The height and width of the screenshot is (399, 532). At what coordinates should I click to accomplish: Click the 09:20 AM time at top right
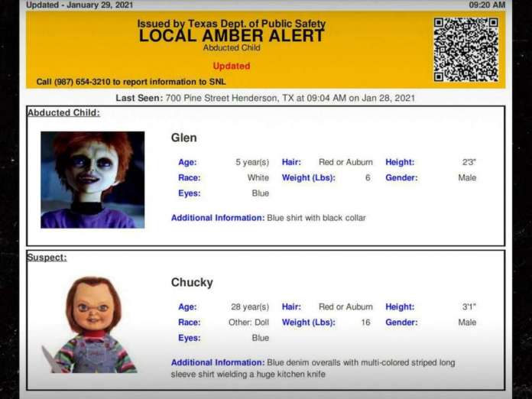[487, 5]
